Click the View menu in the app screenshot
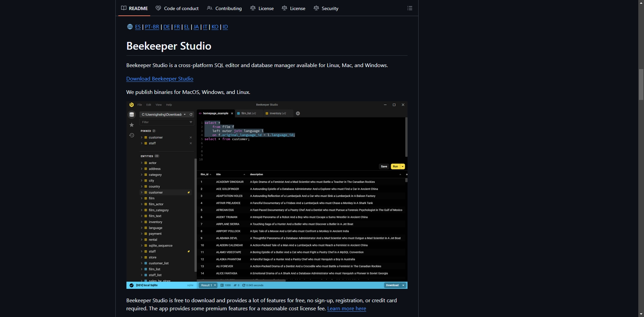This screenshot has height=317, width=644. click(x=159, y=105)
